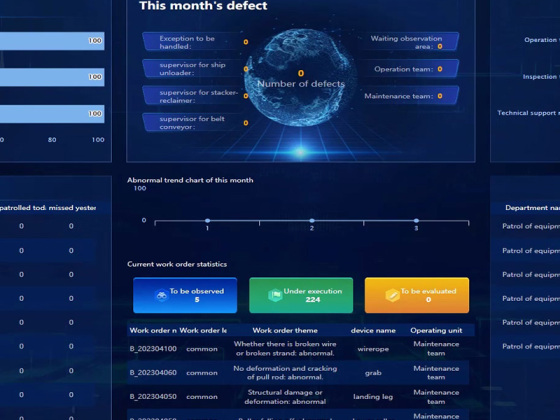Click the Number of defects globe
The image size is (560, 420).
(x=301, y=78)
